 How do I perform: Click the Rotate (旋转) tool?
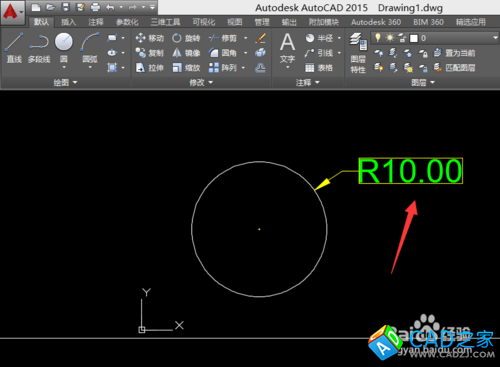[x=186, y=38]
